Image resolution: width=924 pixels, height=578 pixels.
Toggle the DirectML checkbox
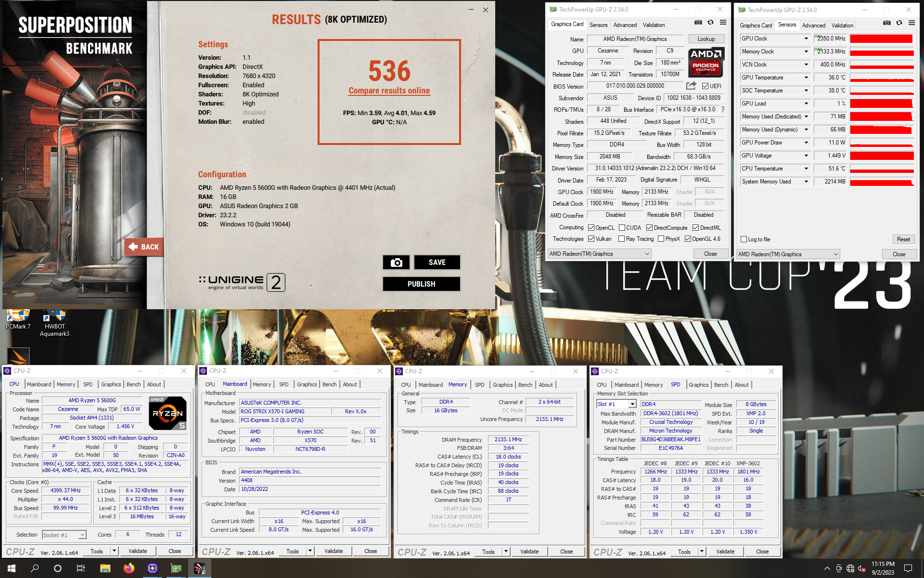coord(695,228)
